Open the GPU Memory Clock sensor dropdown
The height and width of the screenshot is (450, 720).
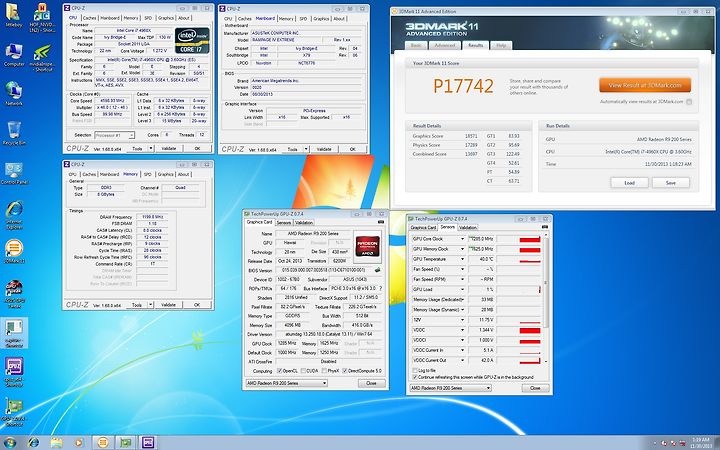pos(462,249)
